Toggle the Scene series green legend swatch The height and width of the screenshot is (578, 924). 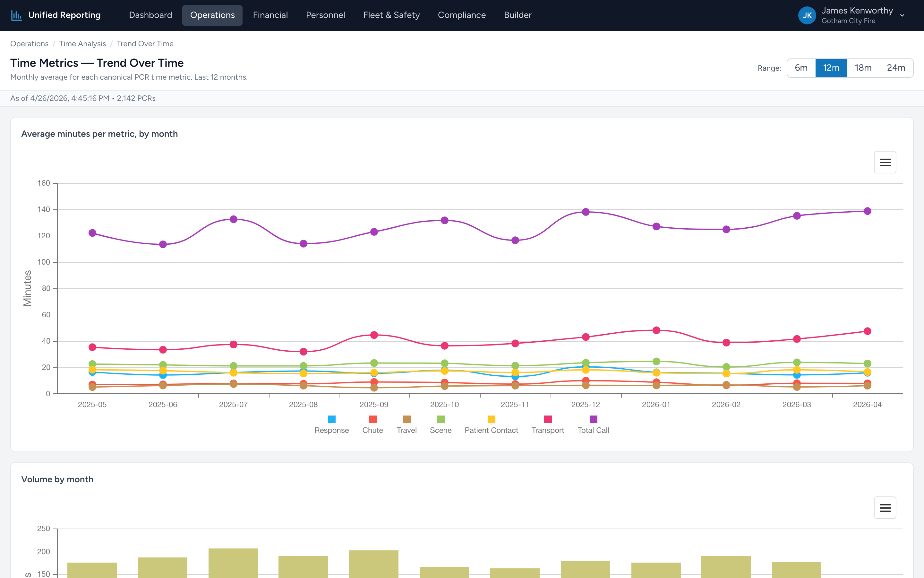441,419
